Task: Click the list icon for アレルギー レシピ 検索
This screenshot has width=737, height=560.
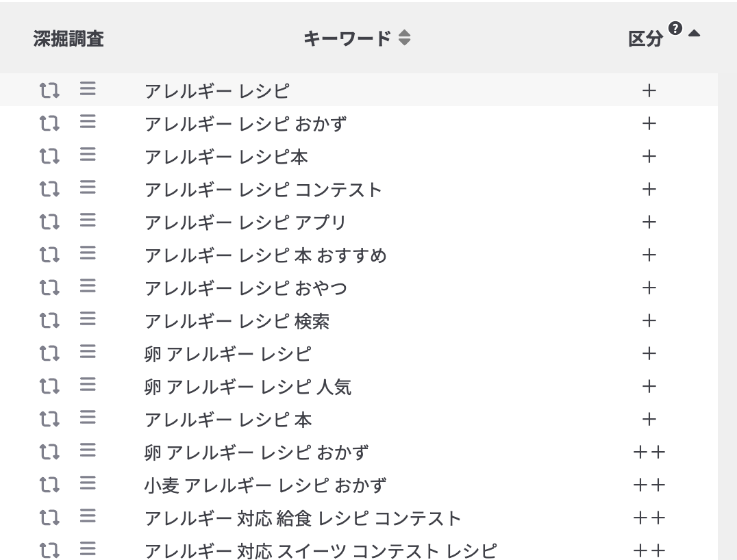Action: (88, 320)
